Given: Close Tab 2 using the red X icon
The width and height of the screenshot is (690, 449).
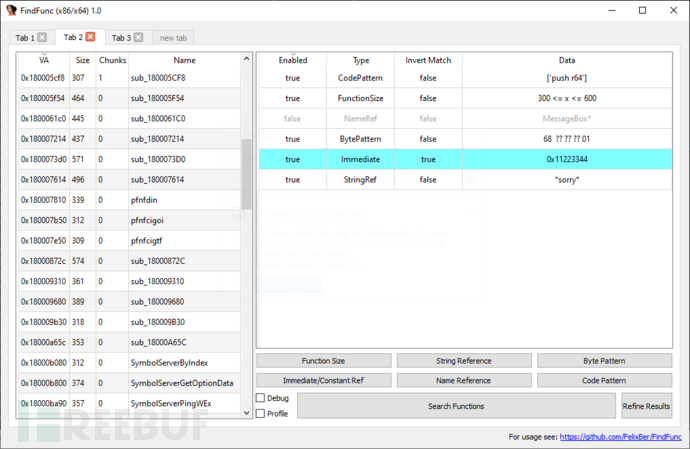Looking at the screenshot, I should (90, 38).
